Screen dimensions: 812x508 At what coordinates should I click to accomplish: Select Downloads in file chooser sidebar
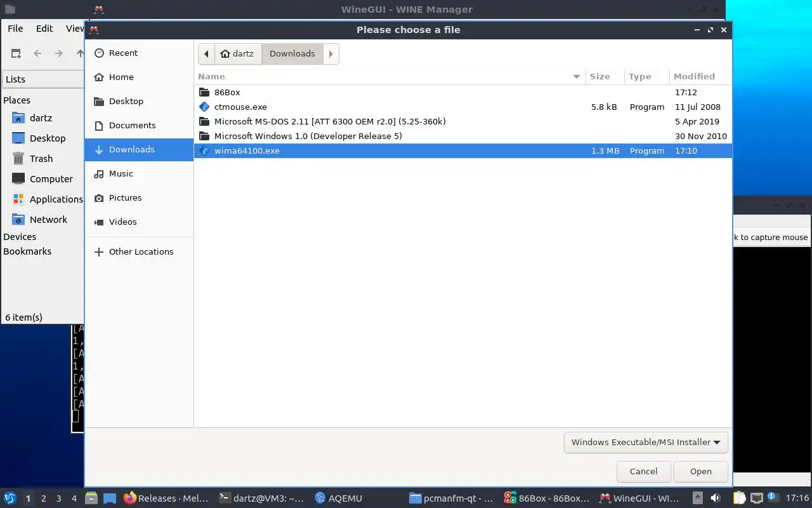tap(139, 150)
